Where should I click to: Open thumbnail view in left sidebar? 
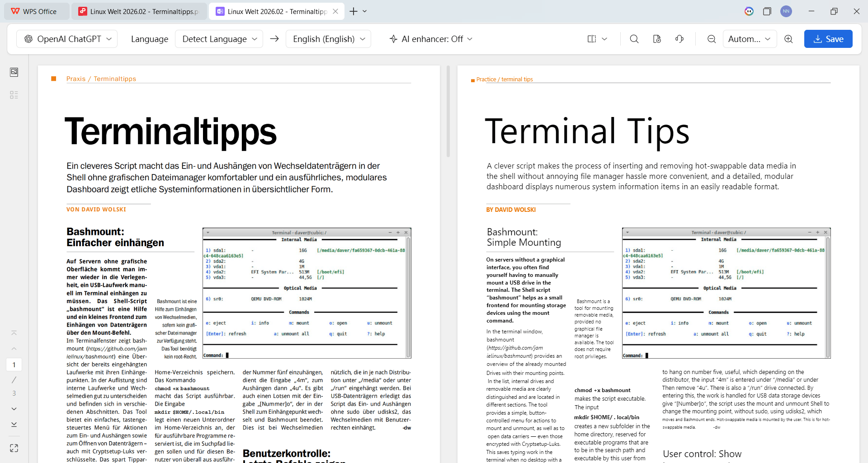pyautogui.click(x=14, y=72)
